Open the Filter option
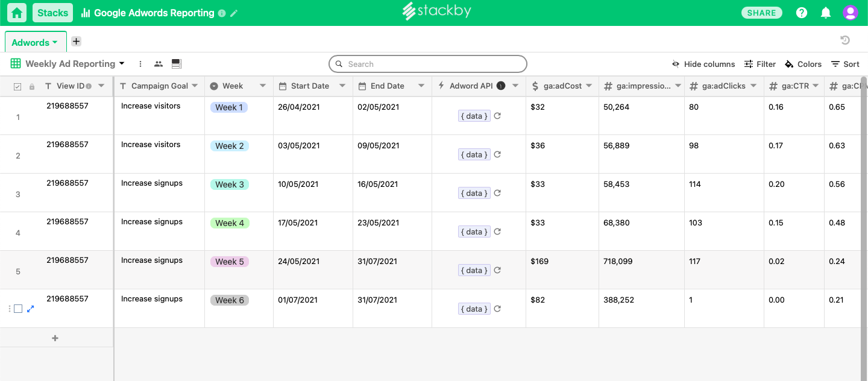This screenshot has width=868, height=381. pos(760,64)
